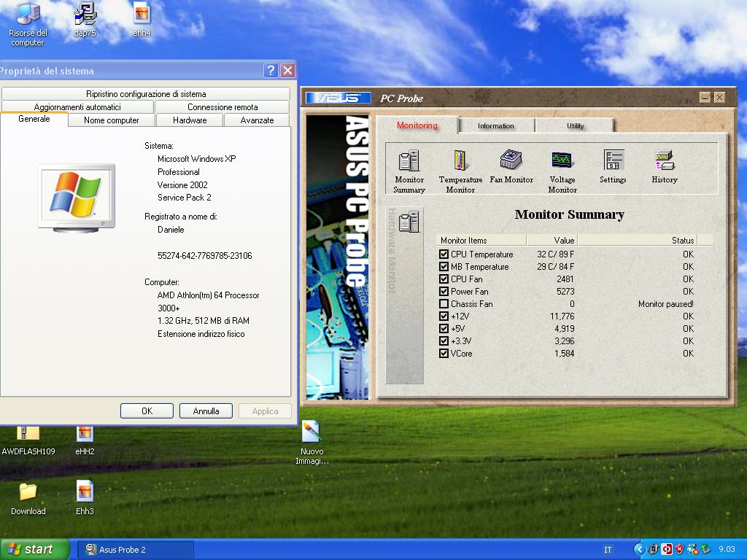
Task: Click the Annulla button
Action: click(x=206, y=411)
